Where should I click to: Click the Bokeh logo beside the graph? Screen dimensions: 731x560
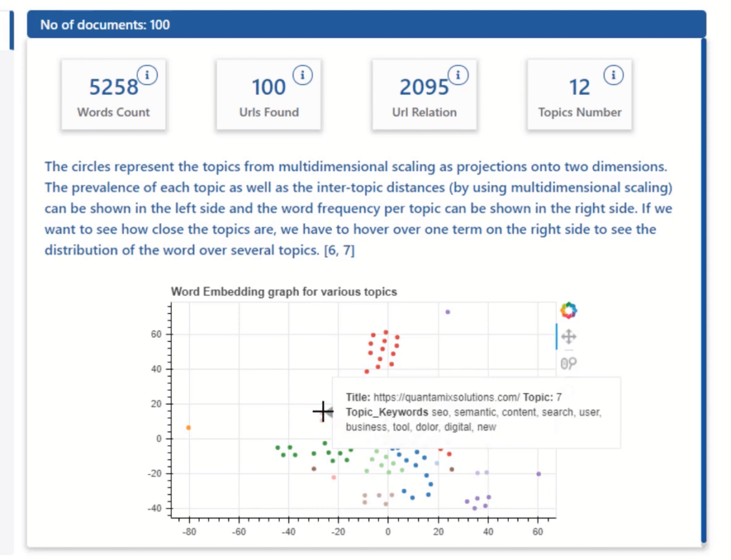(x=569, y=310)
